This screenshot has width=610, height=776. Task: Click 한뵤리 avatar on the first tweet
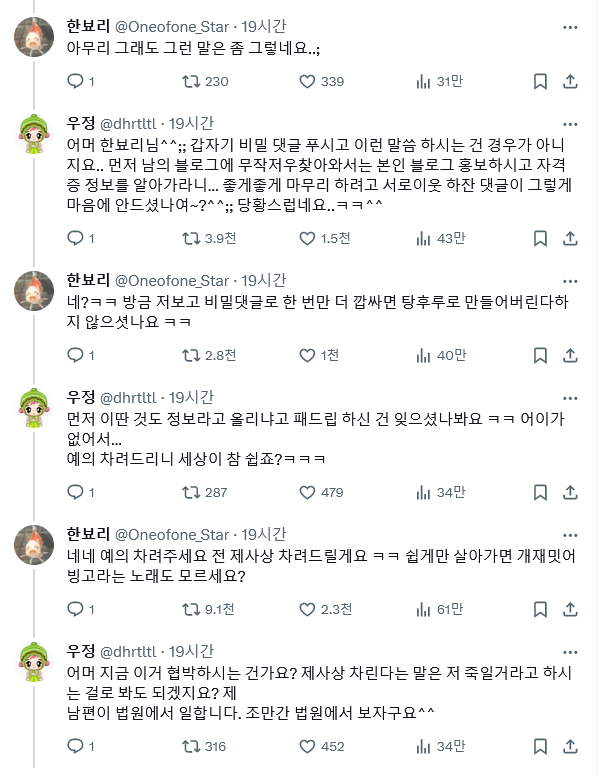click(34, 37)
